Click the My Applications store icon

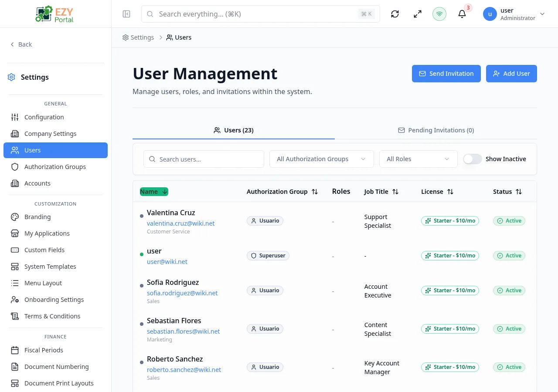(15, 233)
